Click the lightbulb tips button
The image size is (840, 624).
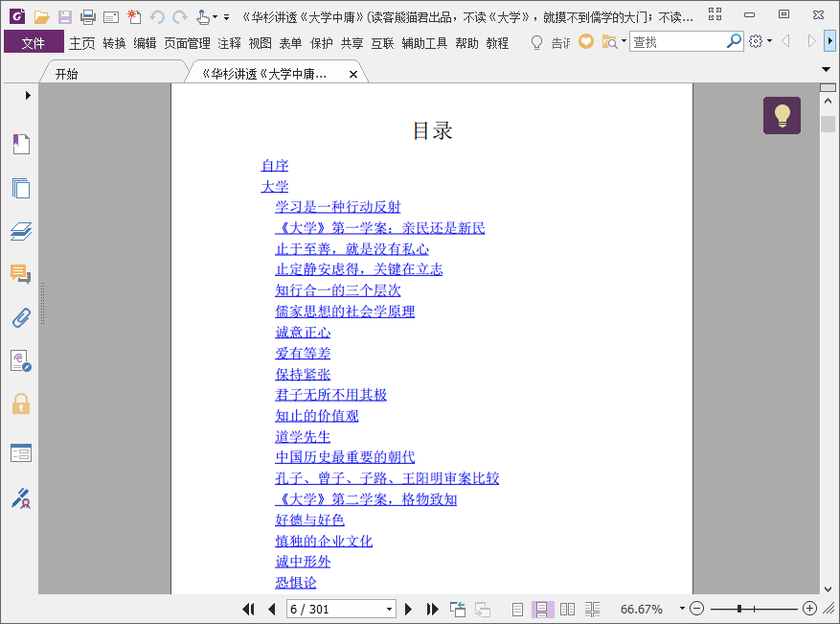tap(782, 115)
